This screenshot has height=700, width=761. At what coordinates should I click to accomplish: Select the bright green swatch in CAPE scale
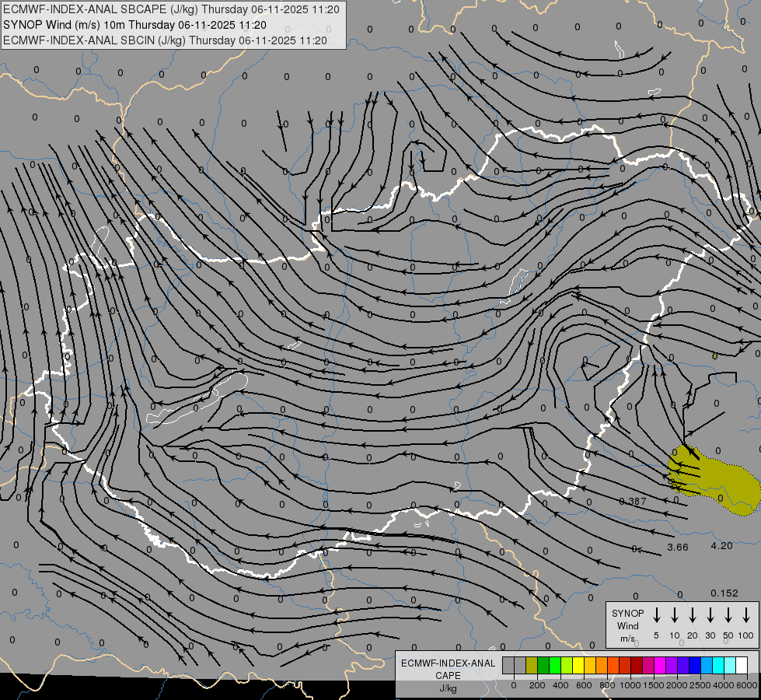(555, 665)
